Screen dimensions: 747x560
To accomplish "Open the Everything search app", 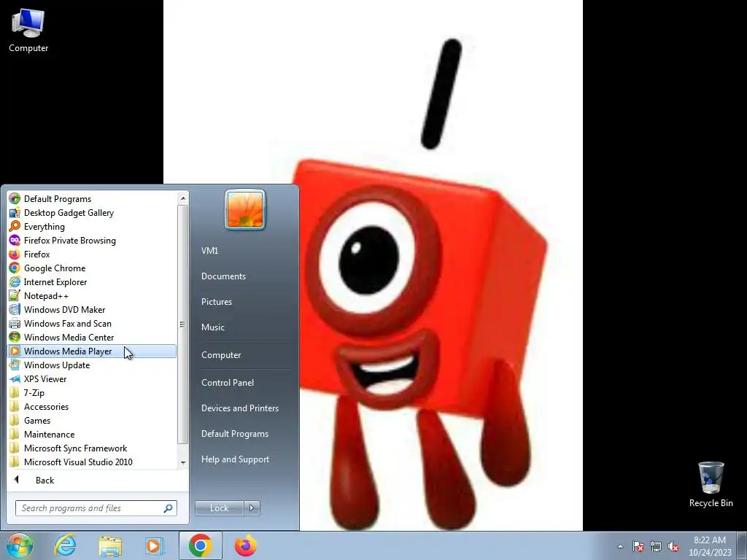I will click(92, 227).
